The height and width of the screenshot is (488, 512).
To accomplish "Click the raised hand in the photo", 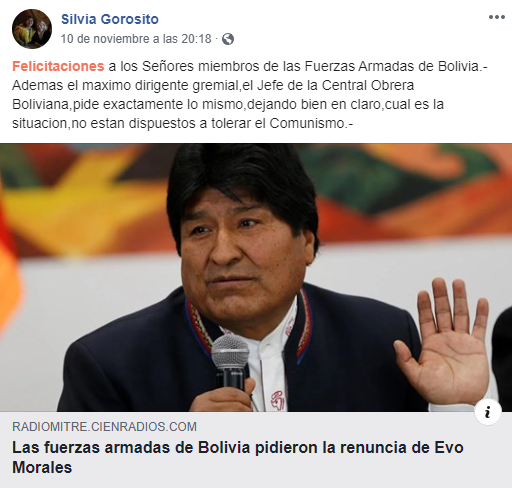I will click(x=445, y=341).
